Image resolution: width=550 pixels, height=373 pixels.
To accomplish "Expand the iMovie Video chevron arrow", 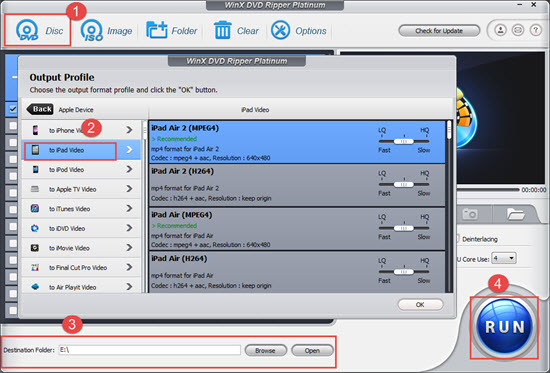I will [129, 248].
